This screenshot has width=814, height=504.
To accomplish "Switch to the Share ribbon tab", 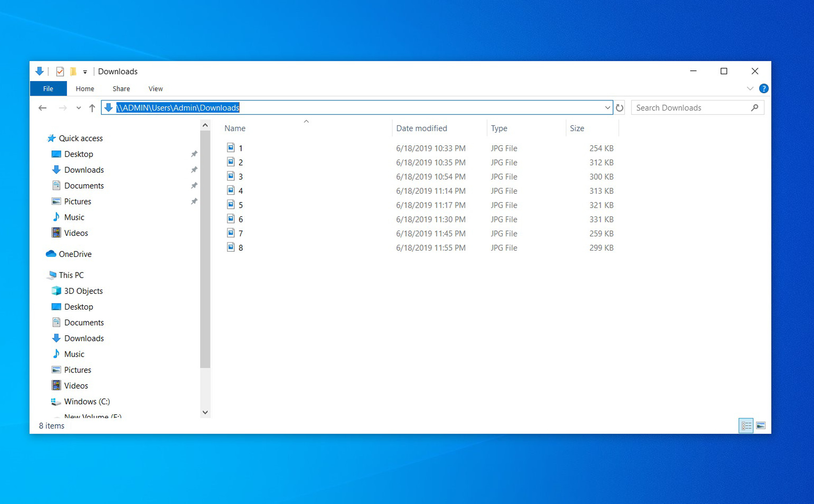I will point(121,89).
